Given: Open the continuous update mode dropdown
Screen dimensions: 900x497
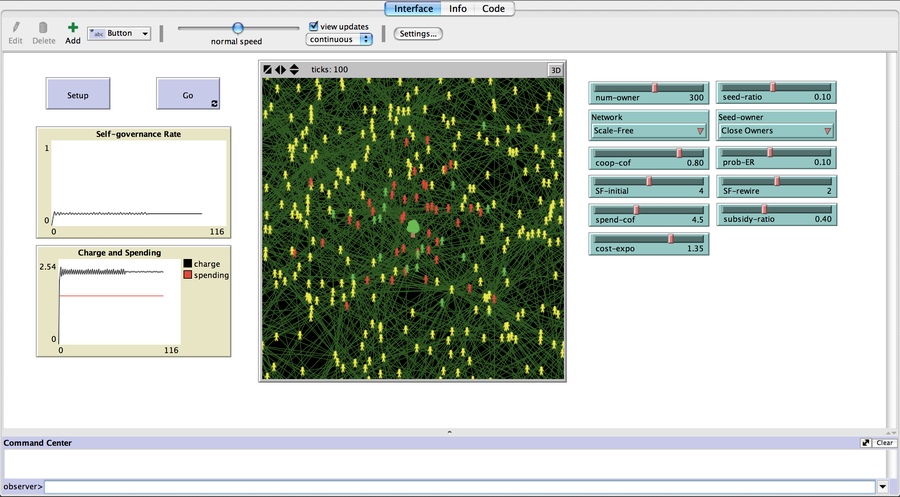Looking at the screenshot, I should 340,39.
